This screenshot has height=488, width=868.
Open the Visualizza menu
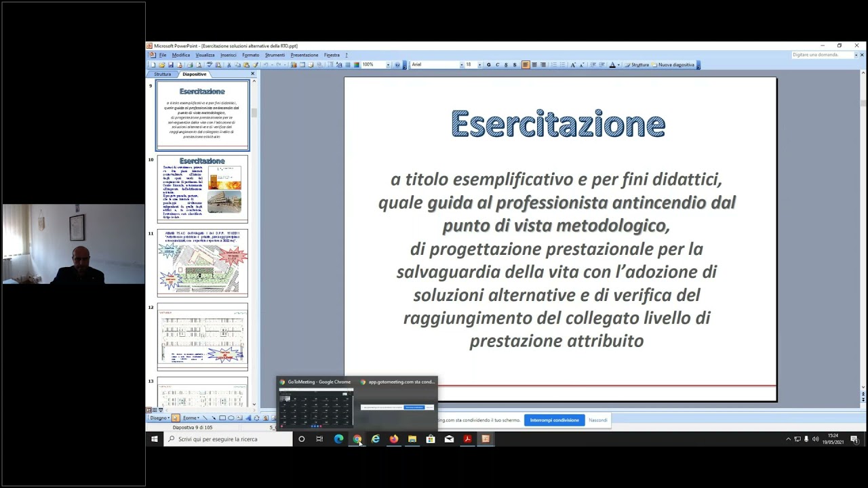tap(205, 55)
